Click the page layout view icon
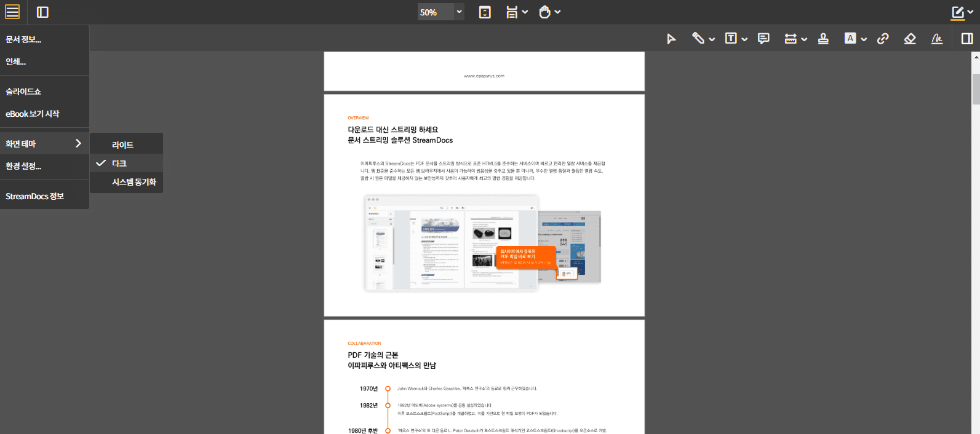The height and width of the screenshot is (434, 980). pos(512,12)
